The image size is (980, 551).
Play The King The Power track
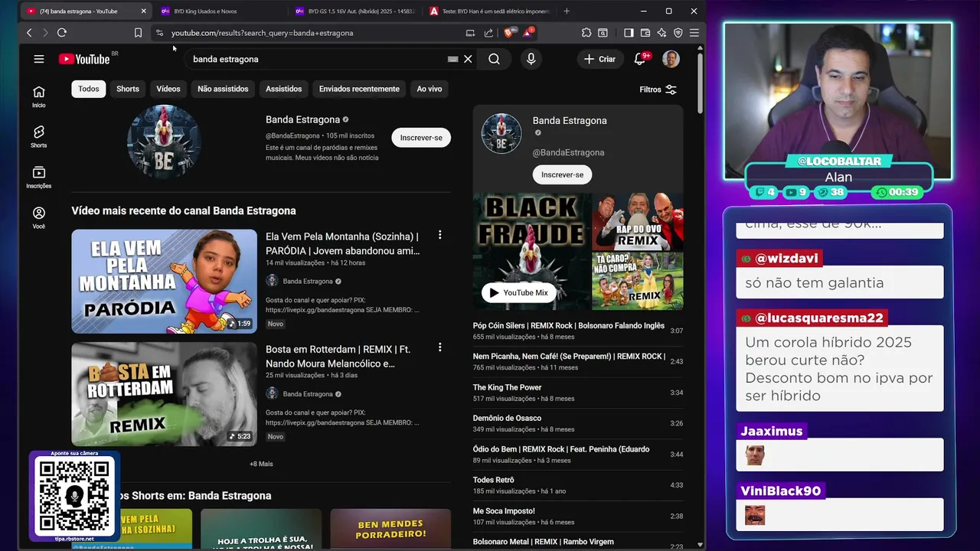(x=578, y=393)
